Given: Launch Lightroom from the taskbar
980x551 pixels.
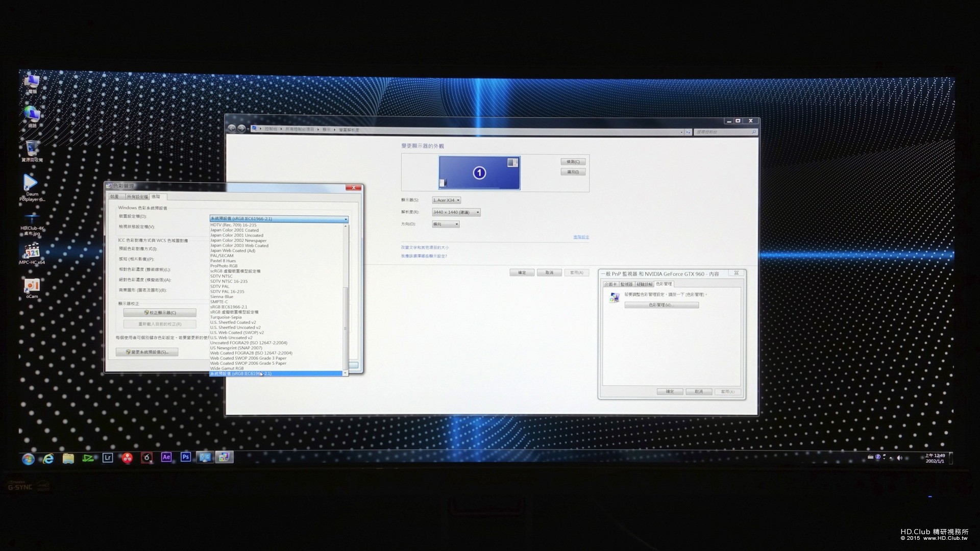Looking at the screenshot, I should (x=107, y=458).
